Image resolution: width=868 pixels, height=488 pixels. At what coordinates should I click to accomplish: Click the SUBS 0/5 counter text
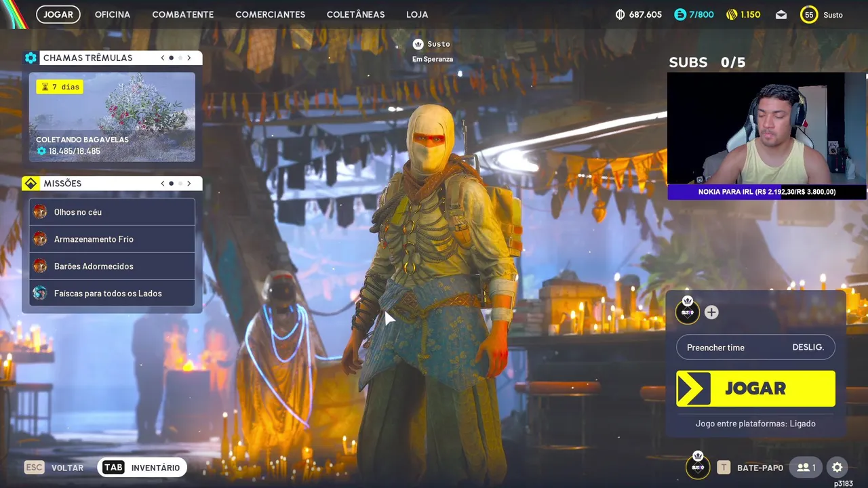coord(707,62)
